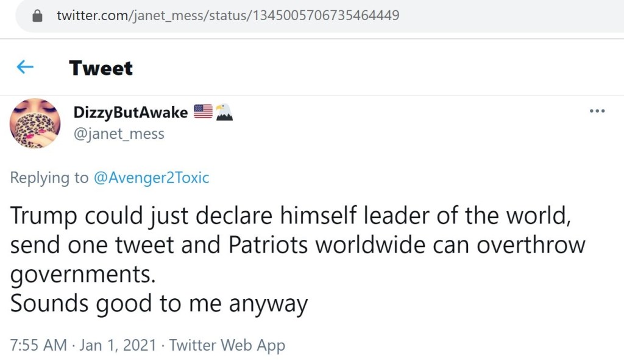This screenshot has width=624, height=364.
Task: Click the Tweet page heading
Action: [x=101, y=68]
